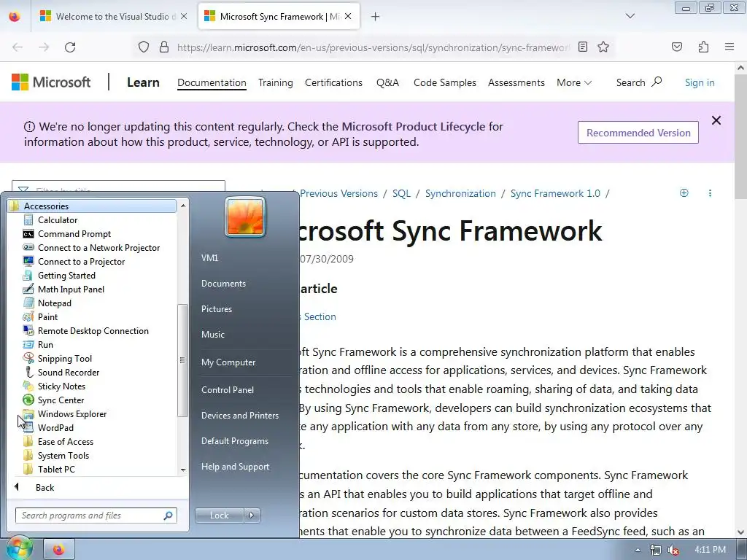Open more actions ellipsis next to breadcrumb
Screen dimensions: 747x560
coord(710,192)
